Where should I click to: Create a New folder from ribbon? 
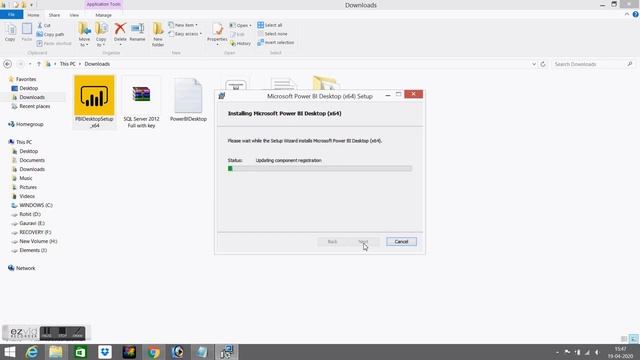point(158,35)
